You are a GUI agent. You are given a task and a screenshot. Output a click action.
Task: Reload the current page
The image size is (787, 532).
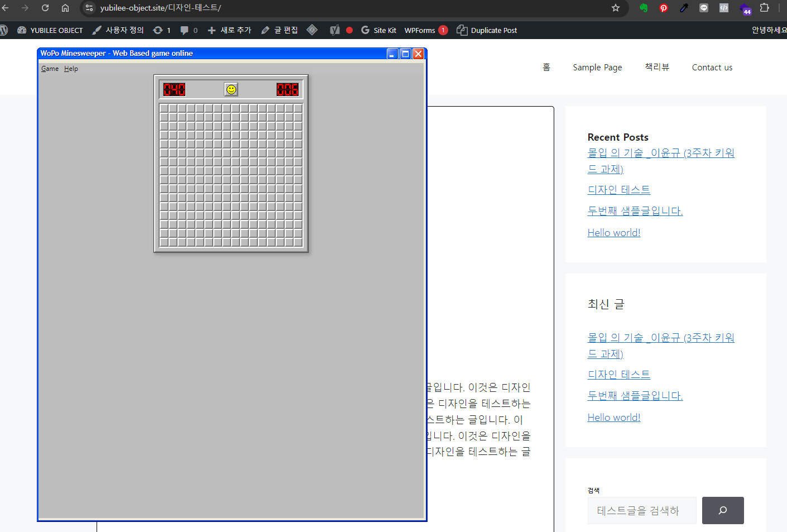(x=45, y=8)
